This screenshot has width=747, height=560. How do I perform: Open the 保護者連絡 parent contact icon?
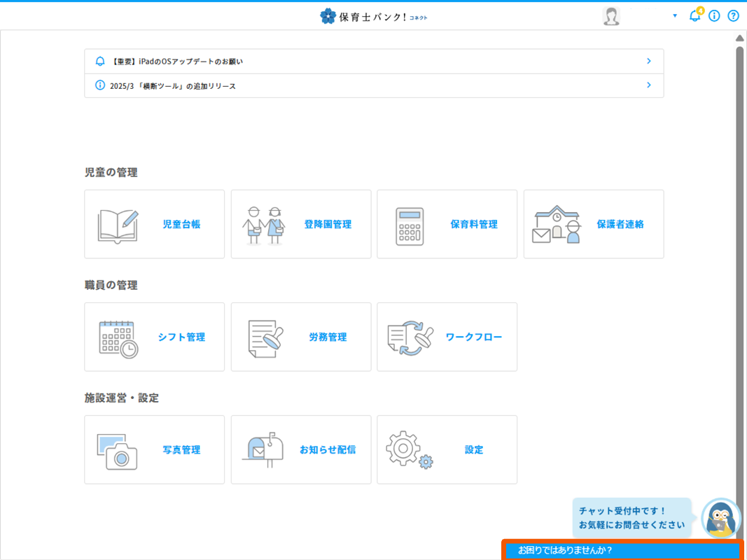pos(557,224)
